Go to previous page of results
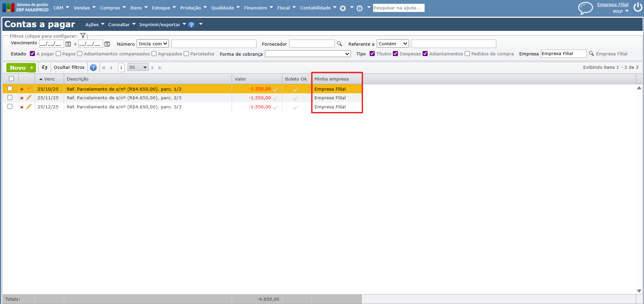The image size is (644, 304). click(x=111, y=68)
